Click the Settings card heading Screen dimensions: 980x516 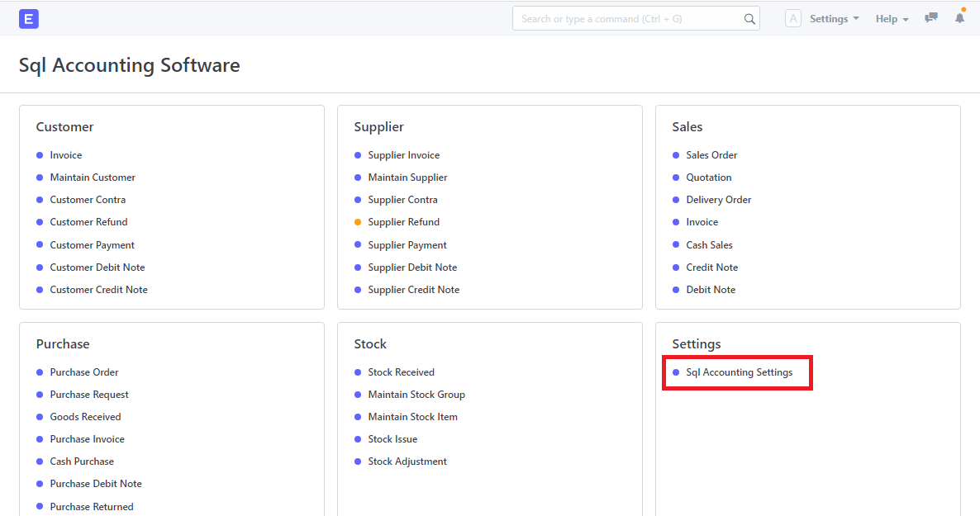[697, 344]
